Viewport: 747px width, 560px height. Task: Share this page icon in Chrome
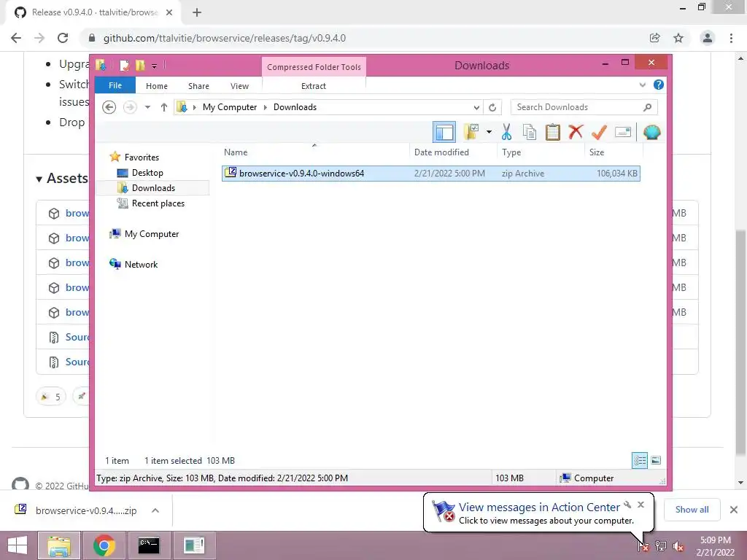(x=654, y=38)
